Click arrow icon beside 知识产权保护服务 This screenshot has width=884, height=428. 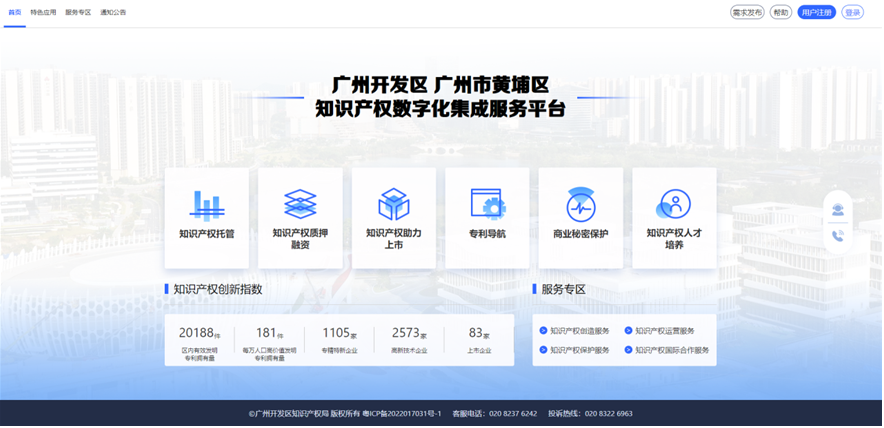543,350
